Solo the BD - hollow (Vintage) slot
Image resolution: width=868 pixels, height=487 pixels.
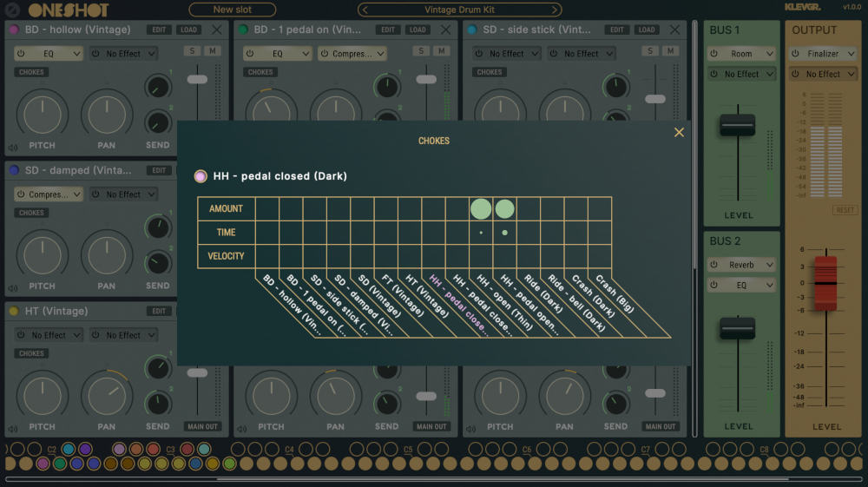click(193, 51)
